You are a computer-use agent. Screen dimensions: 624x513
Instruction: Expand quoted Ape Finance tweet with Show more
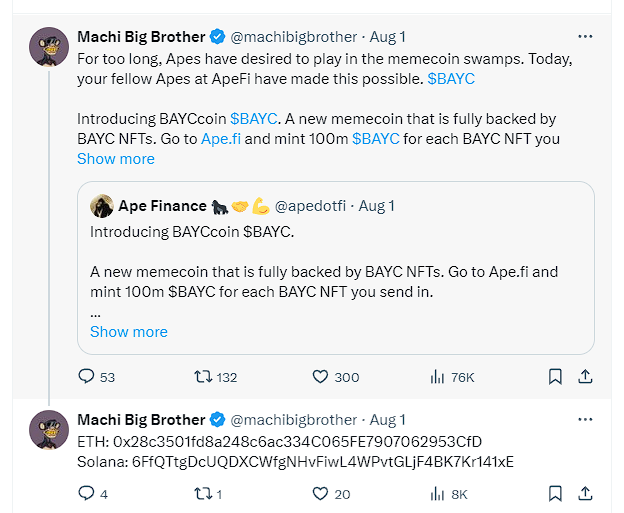tap(129, 332)
